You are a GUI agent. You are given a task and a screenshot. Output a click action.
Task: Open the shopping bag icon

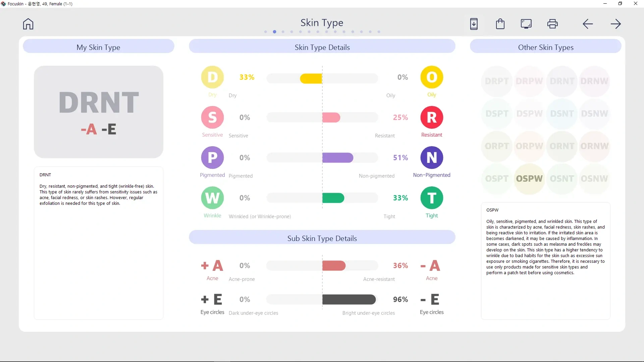coord(500,24)
